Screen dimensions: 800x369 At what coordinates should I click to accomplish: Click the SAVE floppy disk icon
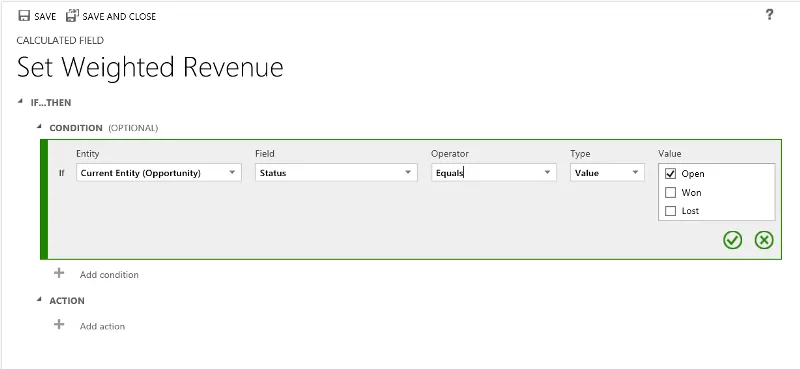coord(23,16)
